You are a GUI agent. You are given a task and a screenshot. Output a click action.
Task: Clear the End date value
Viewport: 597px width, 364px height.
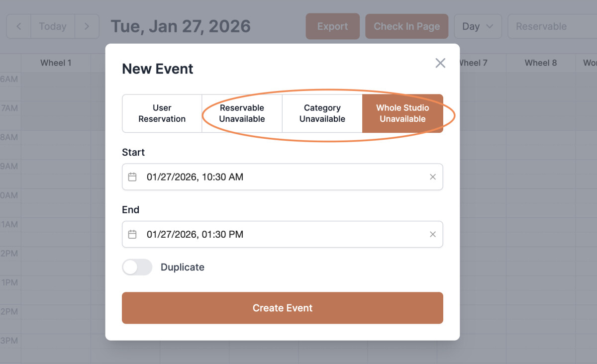433,234
